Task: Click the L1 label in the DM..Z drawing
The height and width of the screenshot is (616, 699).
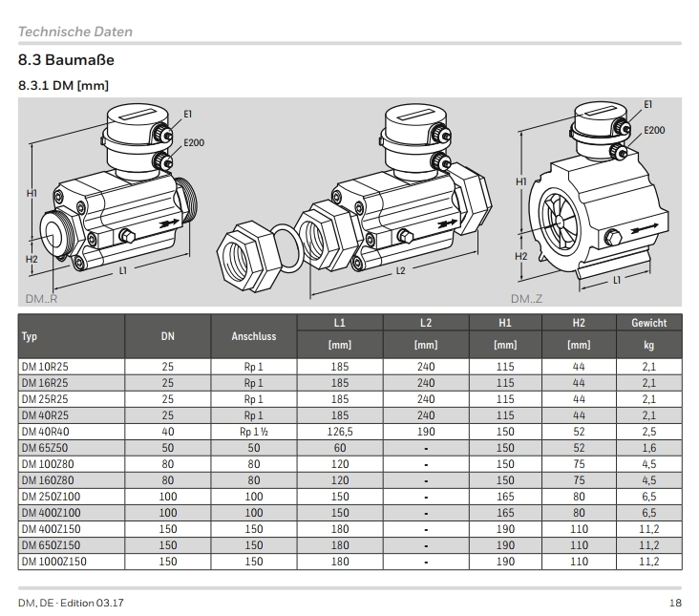Action: tap(617, 280)
